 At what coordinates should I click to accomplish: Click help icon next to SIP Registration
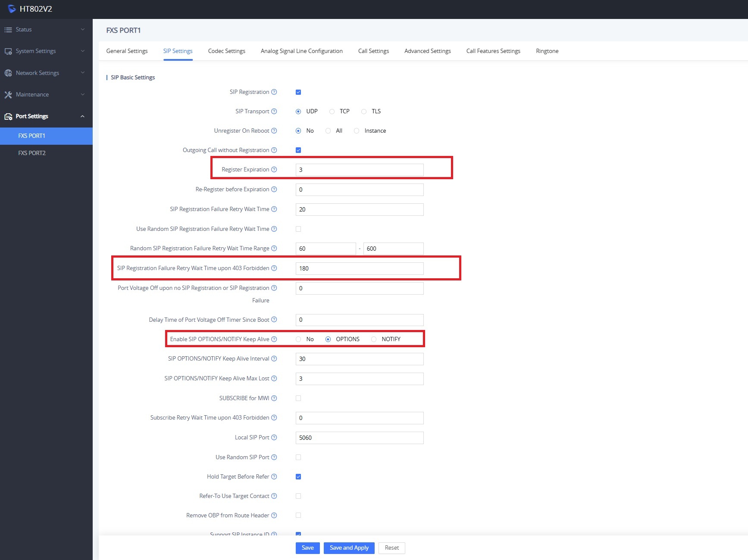(274, 92)
